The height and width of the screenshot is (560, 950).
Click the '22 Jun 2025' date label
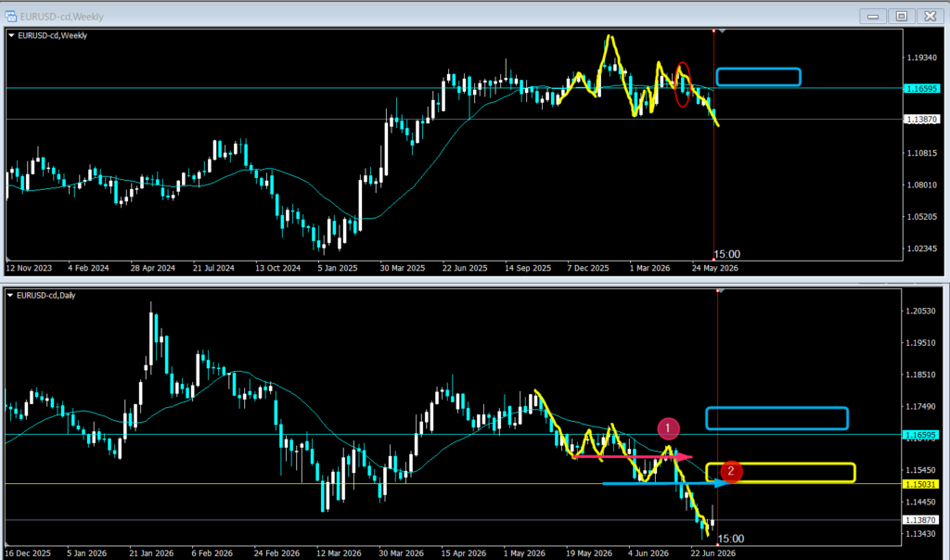pyautogui.click(x=465, y=268)
